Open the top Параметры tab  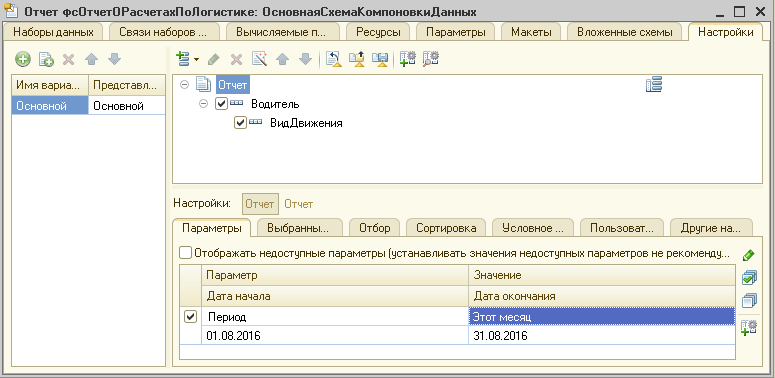(455, 32)
